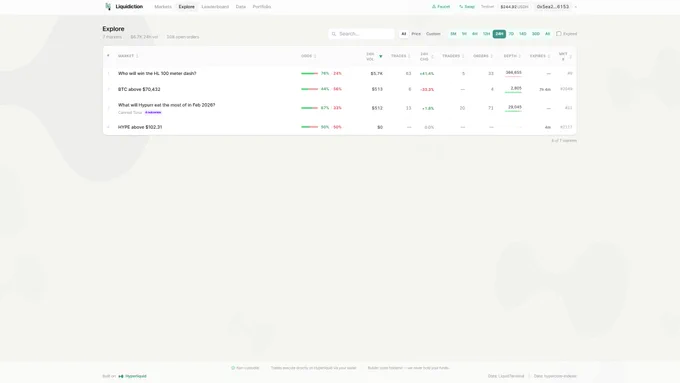
Task: Sort by the Market column
Action: pos(128,56)
